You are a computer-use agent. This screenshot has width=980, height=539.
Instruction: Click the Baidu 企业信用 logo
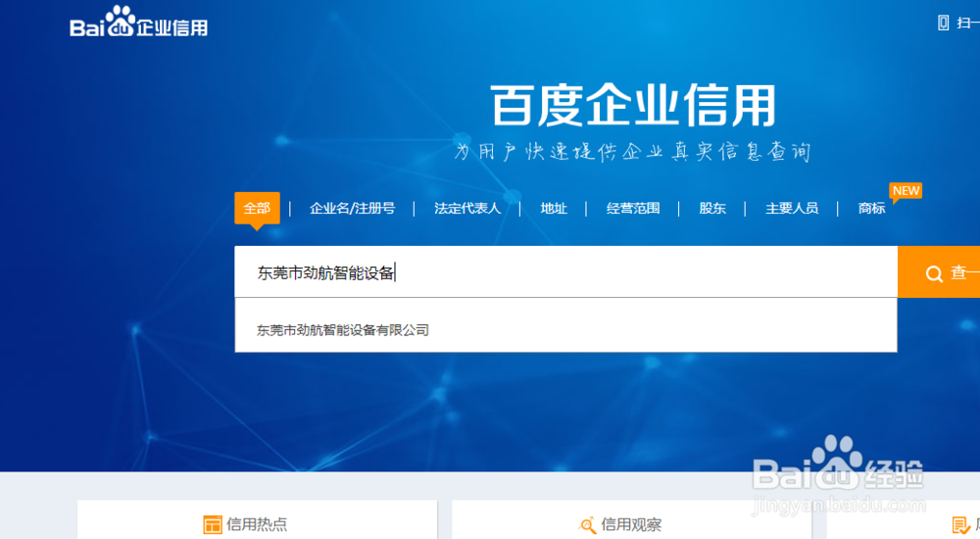(138, 23)
